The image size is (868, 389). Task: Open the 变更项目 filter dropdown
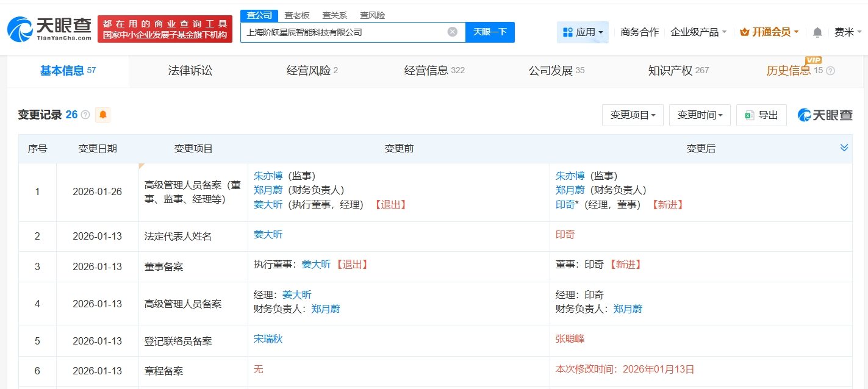point(633,115)
